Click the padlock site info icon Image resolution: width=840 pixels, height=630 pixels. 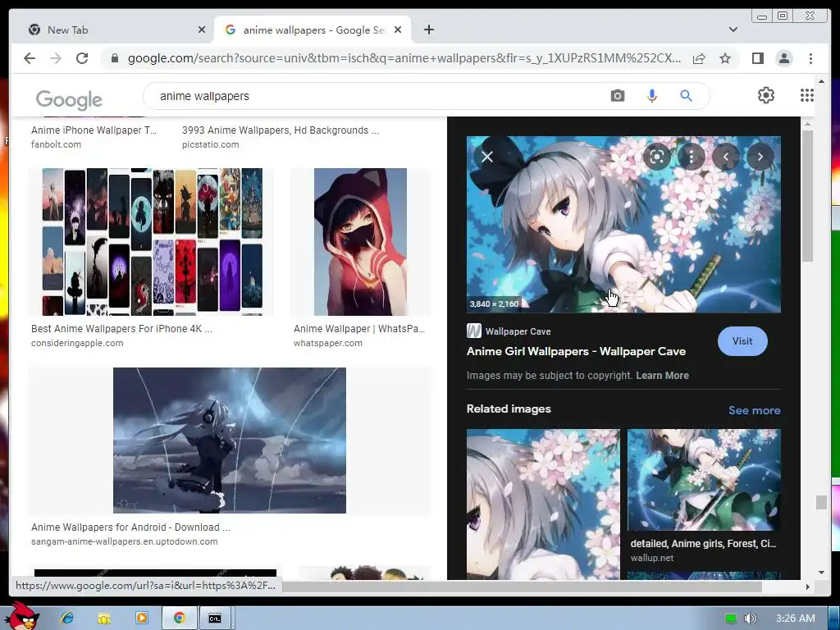(x=115, y=58)
